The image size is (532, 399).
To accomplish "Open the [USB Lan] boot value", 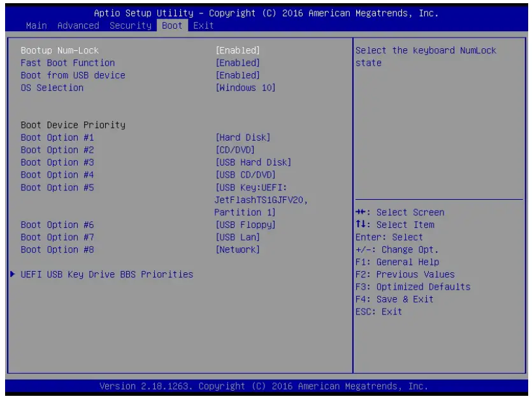I will 238,237.
